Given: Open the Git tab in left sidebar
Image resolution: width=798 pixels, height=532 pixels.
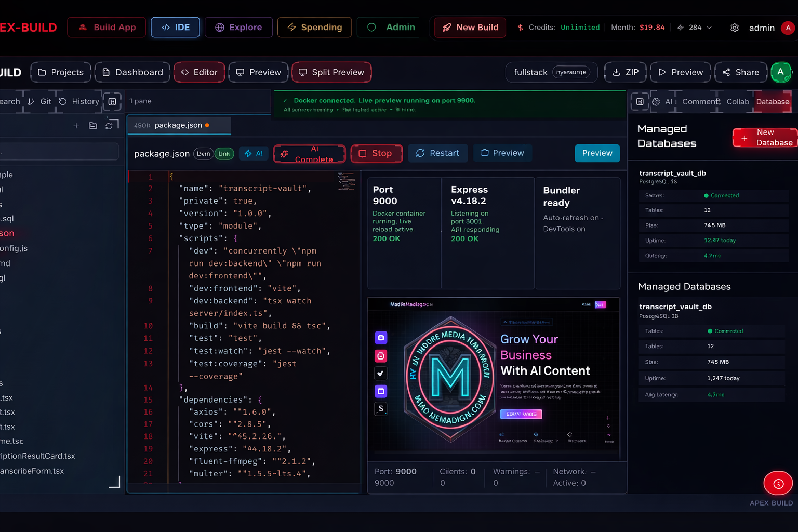Looking at the screenshot, I should click(39, 102).
